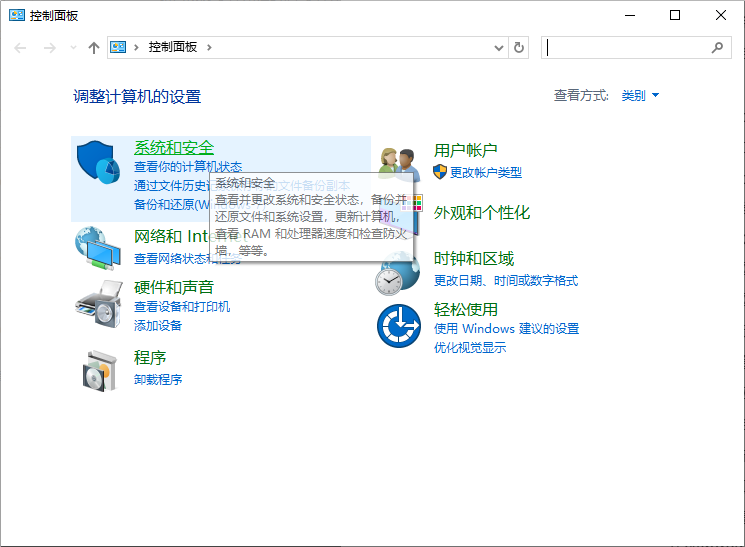Open the 用户帐户 category
The image size is (745, 547).
pyautogui.click(x=466, y=150)
